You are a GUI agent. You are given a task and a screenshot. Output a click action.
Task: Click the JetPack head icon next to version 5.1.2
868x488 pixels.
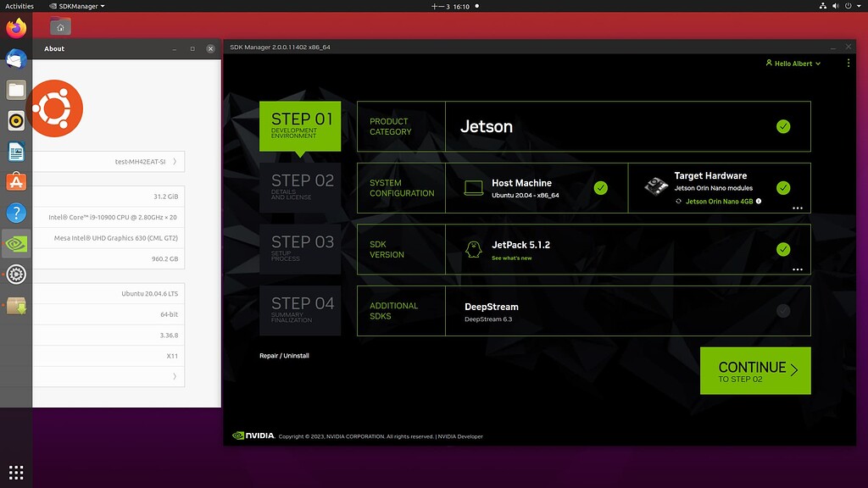click(x=475, y=248)
